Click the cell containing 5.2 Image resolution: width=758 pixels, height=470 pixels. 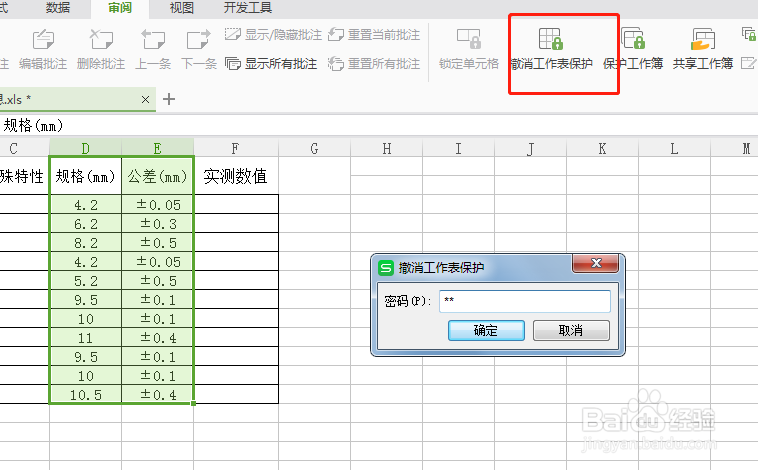click(85, 281)
